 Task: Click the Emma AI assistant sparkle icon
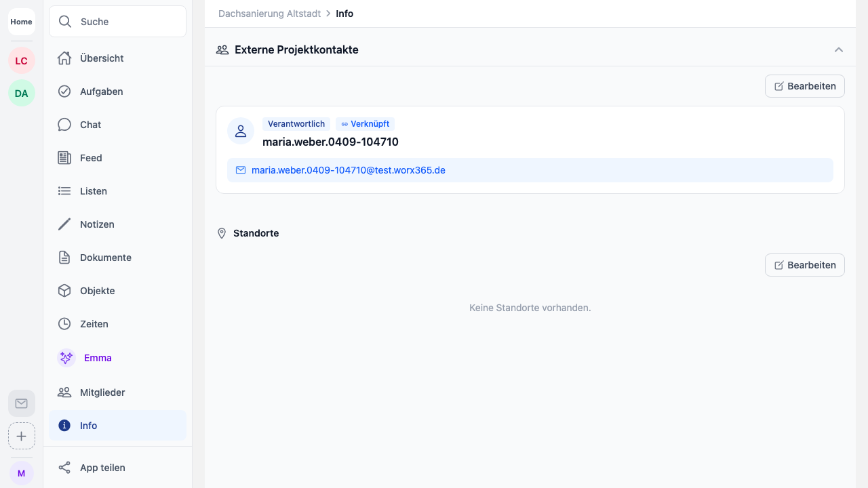coord(66,358)
